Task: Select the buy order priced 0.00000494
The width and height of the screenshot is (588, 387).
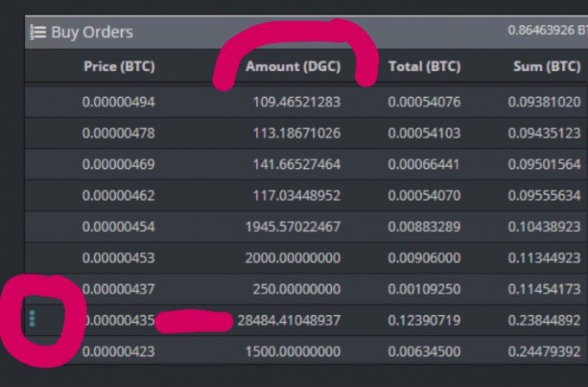Action: pos(306,101)
